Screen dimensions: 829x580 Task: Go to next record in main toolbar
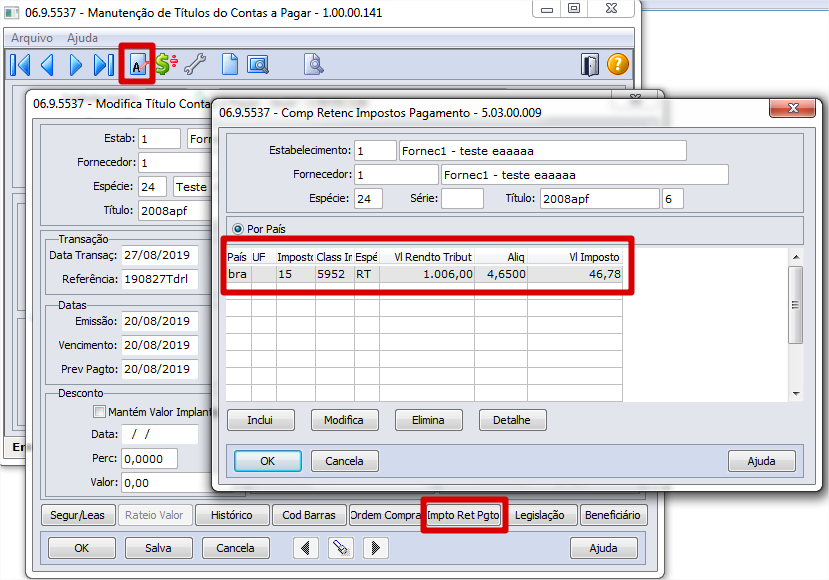point(76,65)
